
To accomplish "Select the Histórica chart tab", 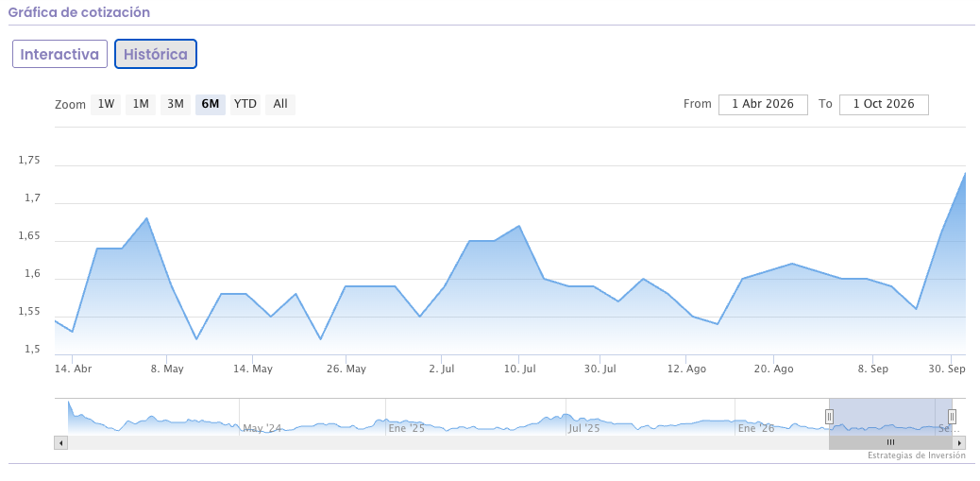I will click(x=156, y=54).
